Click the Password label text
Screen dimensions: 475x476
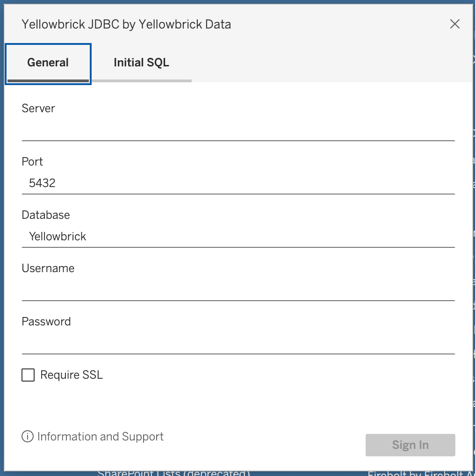point(46,321)
